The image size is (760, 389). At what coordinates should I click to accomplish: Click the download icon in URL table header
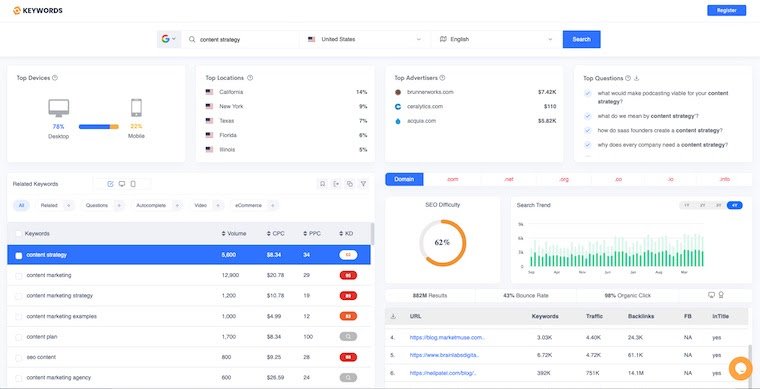coord(393,316)
